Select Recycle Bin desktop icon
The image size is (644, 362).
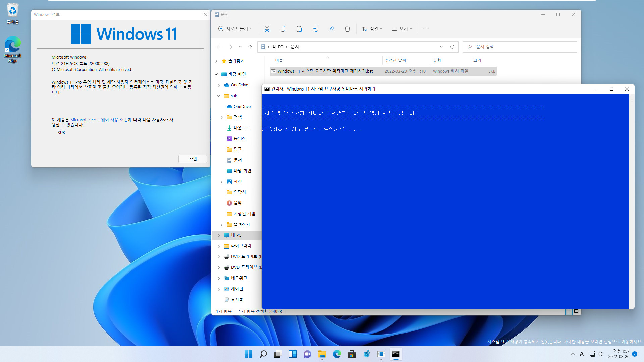click(x=13, y=13)
